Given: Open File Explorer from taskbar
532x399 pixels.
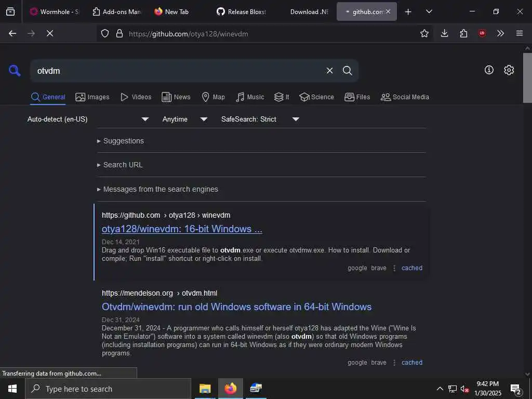Looking at the screenshot, I should coord(205,389).
